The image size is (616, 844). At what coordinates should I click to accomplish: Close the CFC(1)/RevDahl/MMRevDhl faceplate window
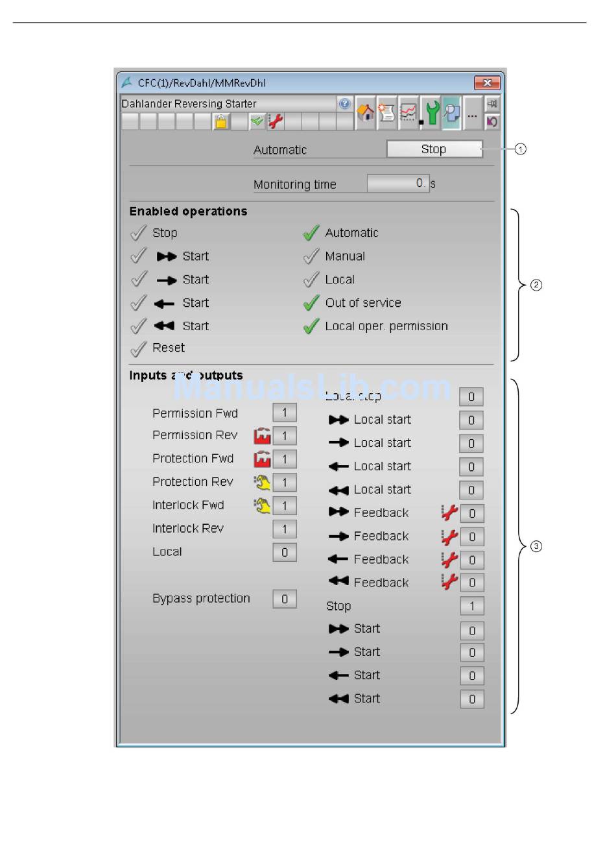(x=487, y=83)
